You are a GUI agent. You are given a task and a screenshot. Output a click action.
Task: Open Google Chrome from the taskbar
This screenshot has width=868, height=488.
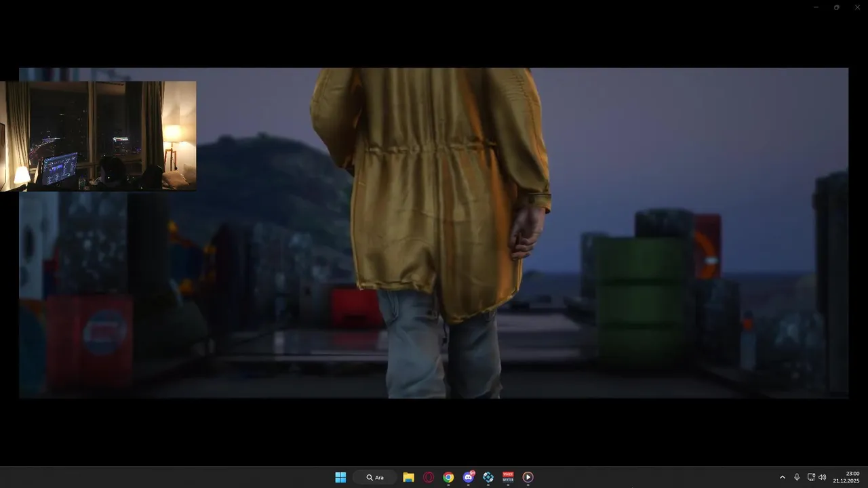tap(448, 477)
